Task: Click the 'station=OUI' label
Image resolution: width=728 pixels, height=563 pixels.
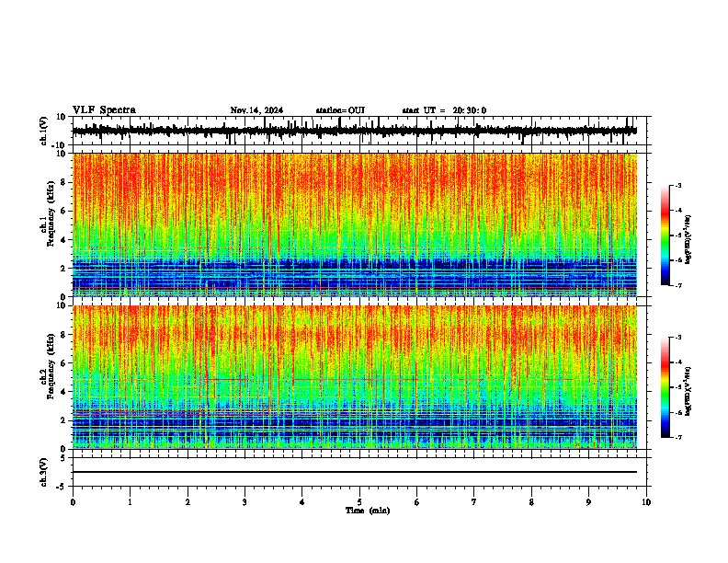Action: coord(340,110)
